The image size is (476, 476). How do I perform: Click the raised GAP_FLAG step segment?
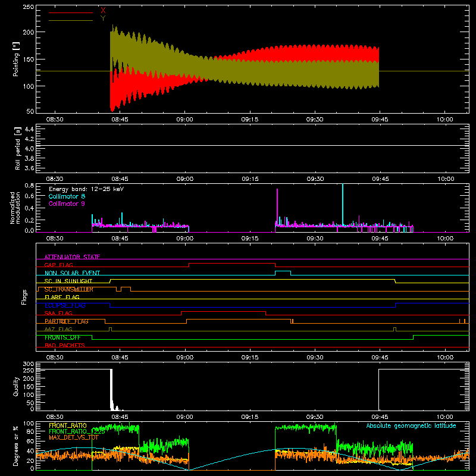click(232, 264)
